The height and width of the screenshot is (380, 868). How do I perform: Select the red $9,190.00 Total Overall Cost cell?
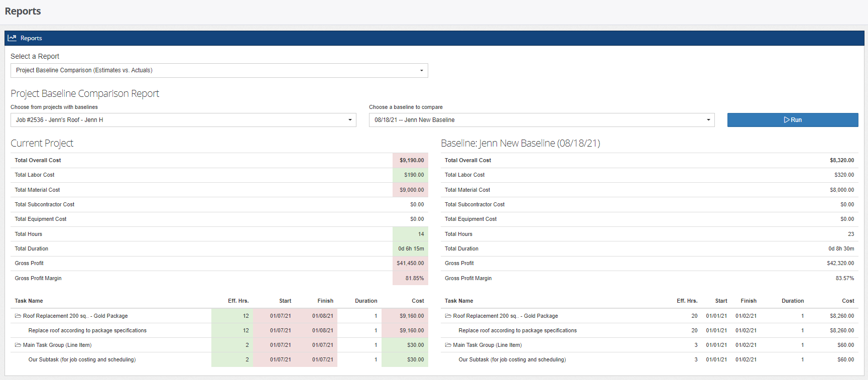point(411,160)
